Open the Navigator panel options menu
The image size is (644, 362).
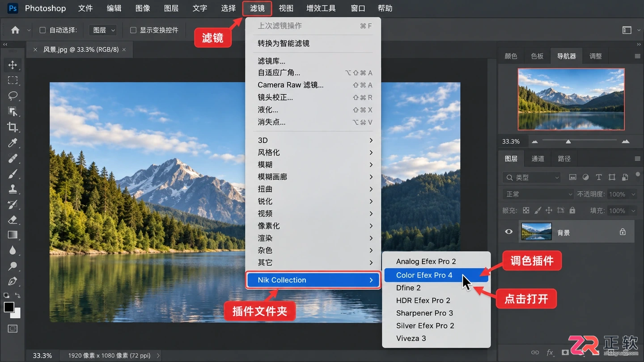click(637, 56)
